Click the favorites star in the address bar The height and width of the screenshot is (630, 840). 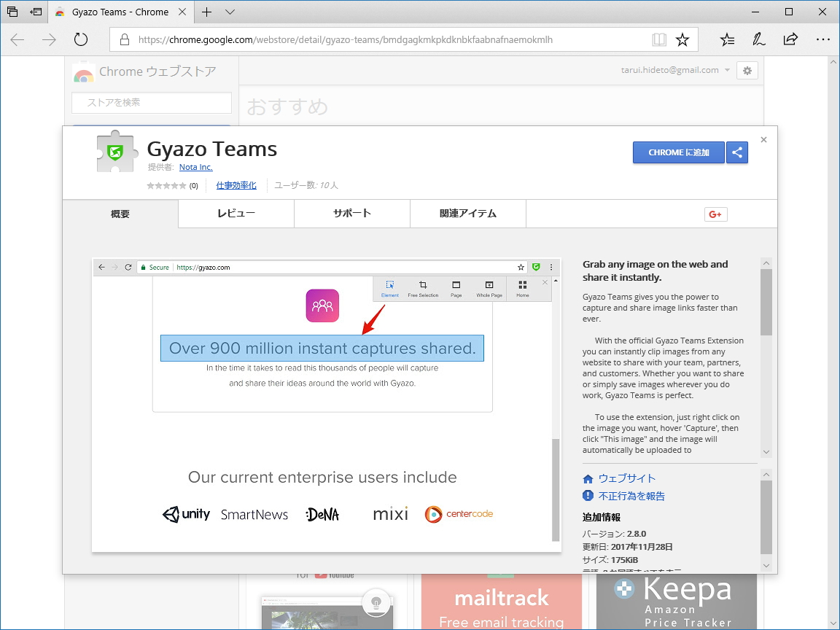pos(682,39)
